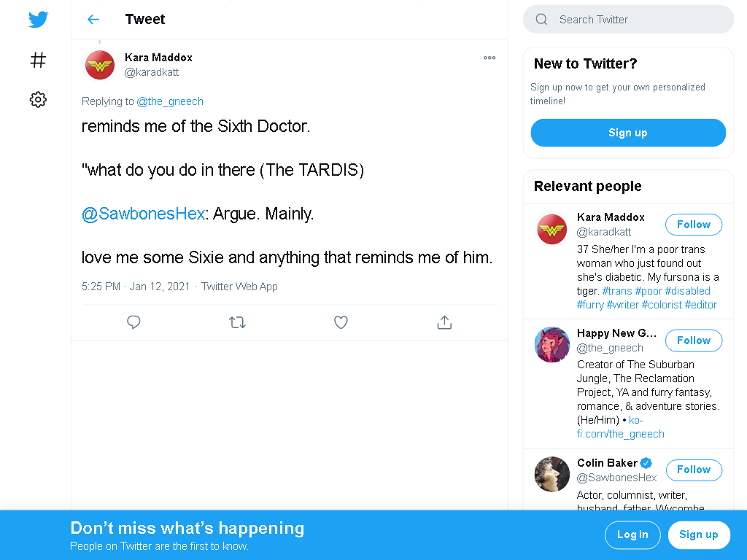Share the tweet via the upload icon
This screenshot has width=747, height=560.
click(444, 322)
